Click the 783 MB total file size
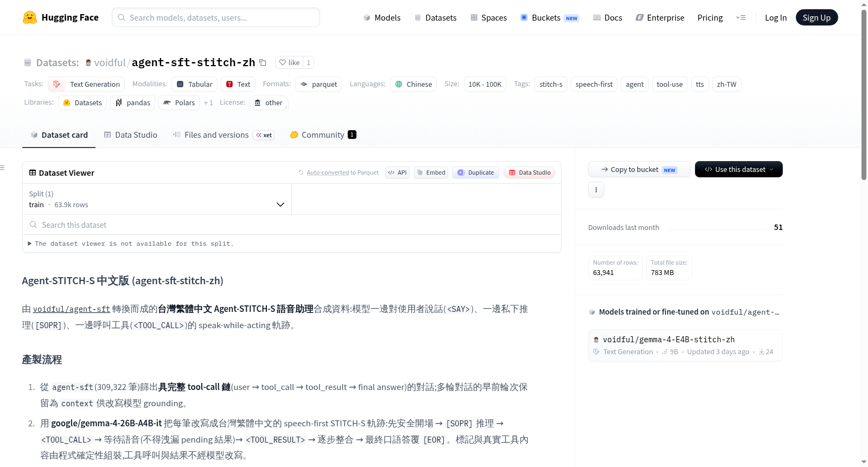The width and height of the screenshot is (868, 467). pos(662,272)
